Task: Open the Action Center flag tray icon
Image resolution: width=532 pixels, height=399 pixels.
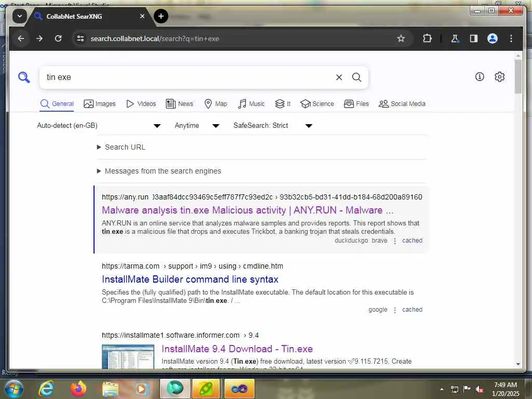Action: pos(467,389)
